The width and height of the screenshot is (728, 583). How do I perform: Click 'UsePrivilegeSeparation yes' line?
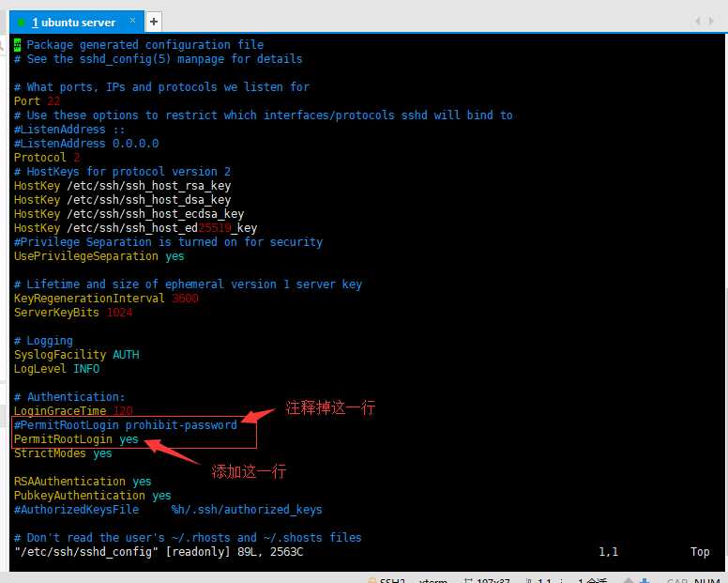[99, 256]
